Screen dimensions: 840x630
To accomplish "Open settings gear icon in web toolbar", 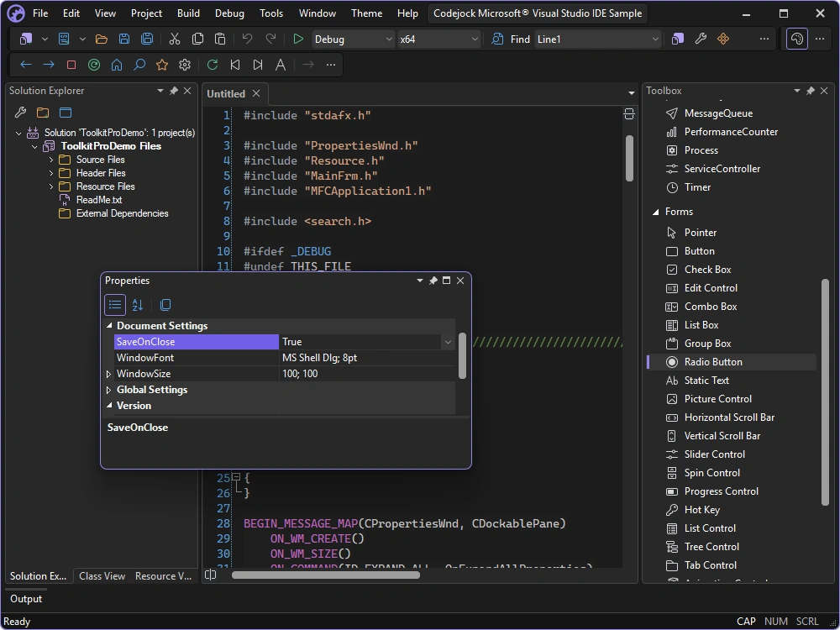I will point(185,65).
